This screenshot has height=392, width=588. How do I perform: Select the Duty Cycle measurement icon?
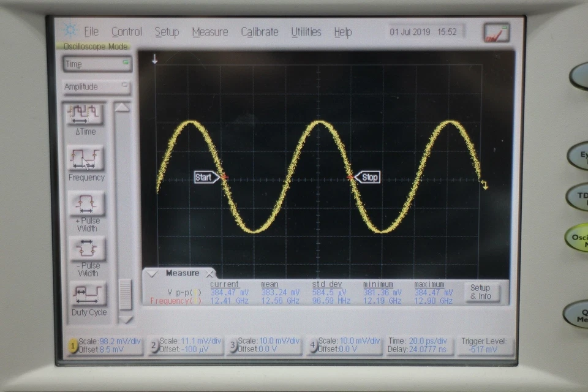click(x=88, y=294)
